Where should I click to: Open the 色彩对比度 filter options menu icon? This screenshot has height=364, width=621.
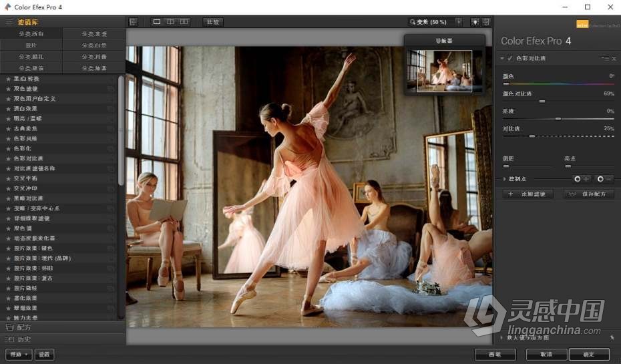click(x=606, y=58)
